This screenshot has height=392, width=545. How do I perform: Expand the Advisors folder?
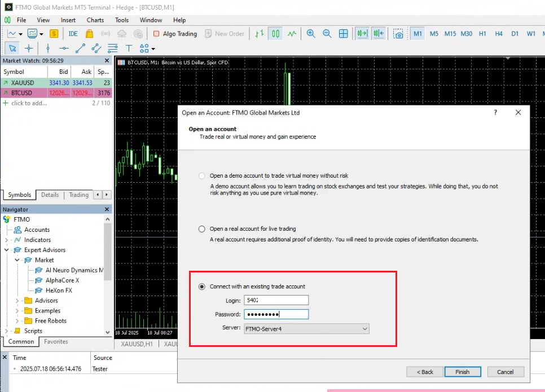[x=17, y=301]
